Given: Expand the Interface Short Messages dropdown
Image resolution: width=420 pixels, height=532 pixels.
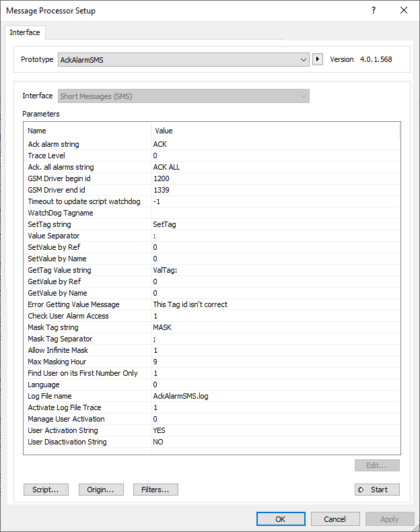Looking at the screenshot, I should point(183,96).
